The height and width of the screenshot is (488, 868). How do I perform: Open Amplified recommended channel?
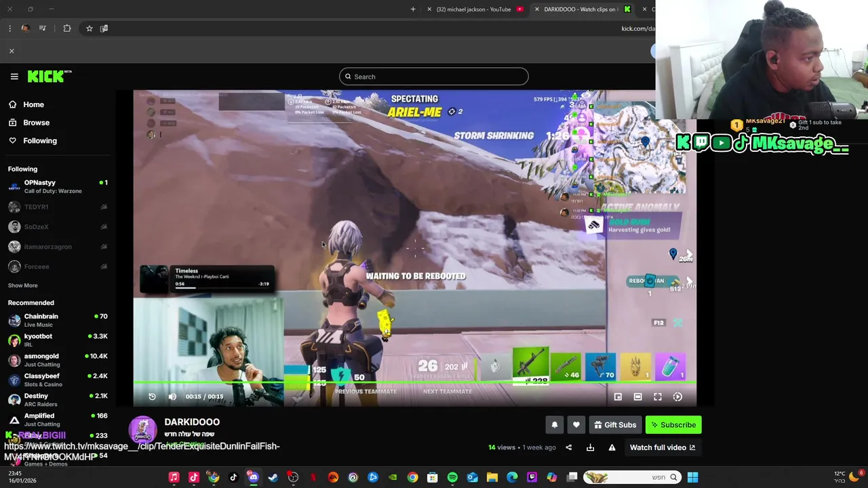coord(58,420)
